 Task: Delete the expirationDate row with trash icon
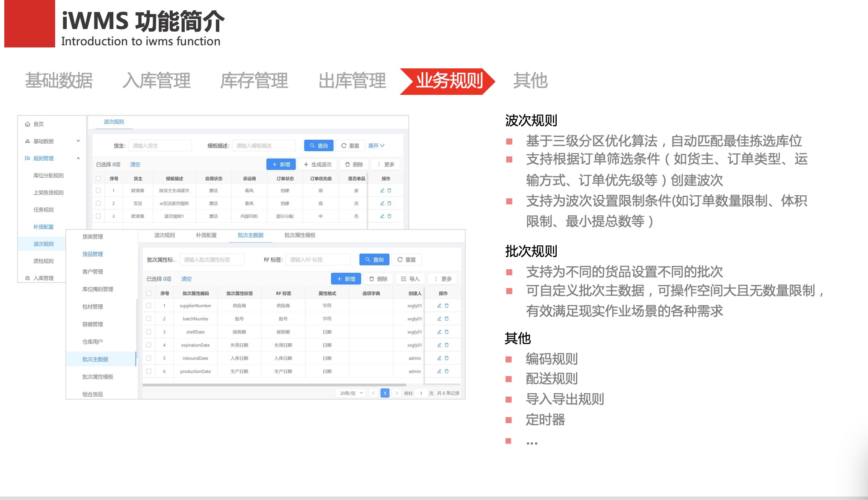click(447, 345)
